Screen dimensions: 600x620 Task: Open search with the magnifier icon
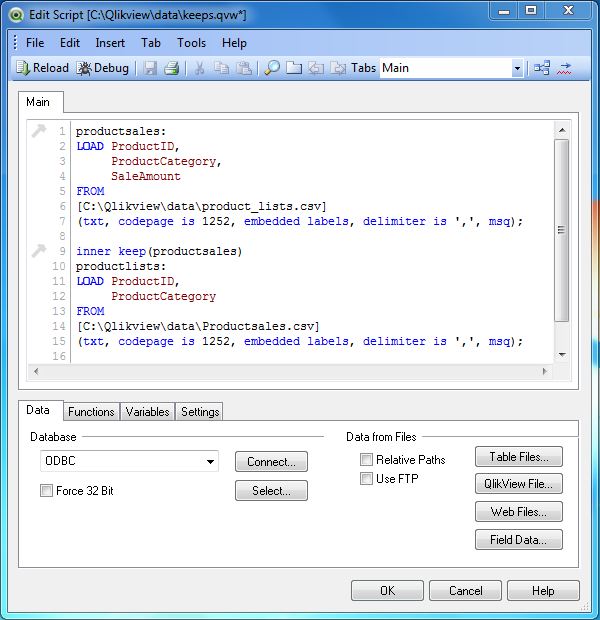click(272, 68)
